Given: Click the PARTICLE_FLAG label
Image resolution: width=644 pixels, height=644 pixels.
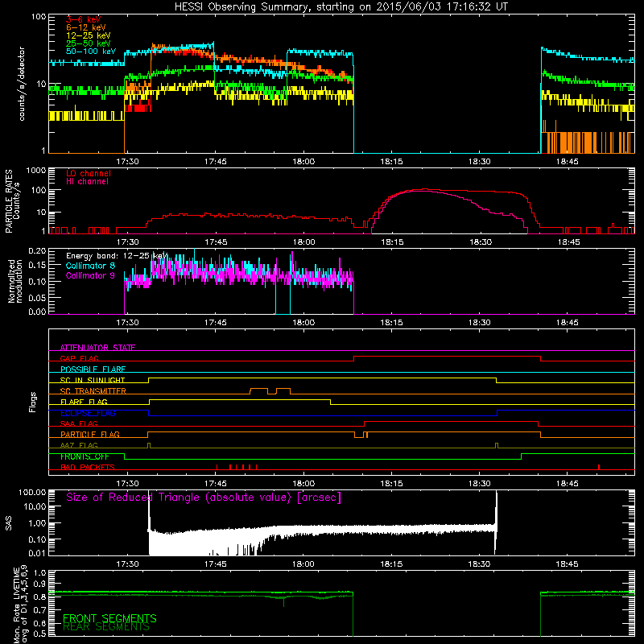Looking at the screenshot, I should pyautogui.click(x=90, y=435).
